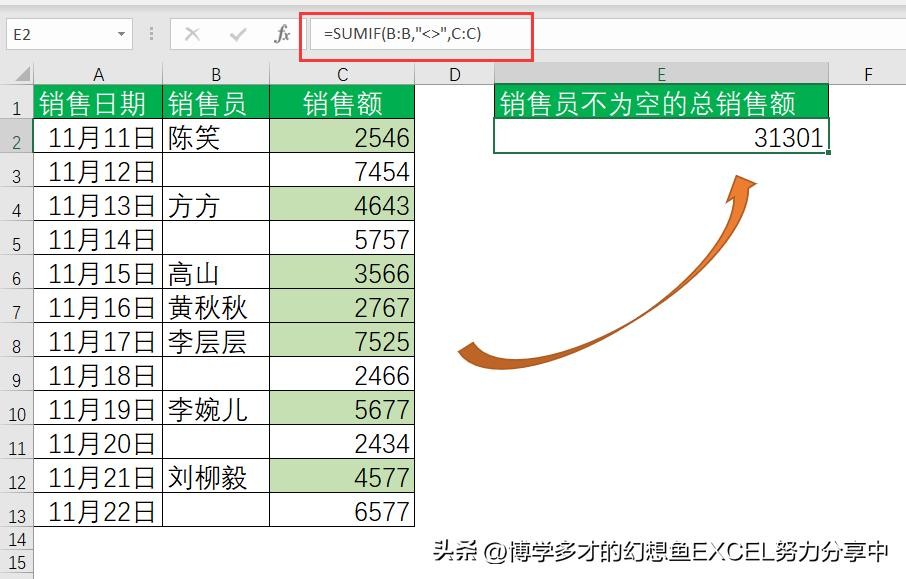This screenshot has height=579, width=906.
Task: Select column C header
Action: click(342, 74)
